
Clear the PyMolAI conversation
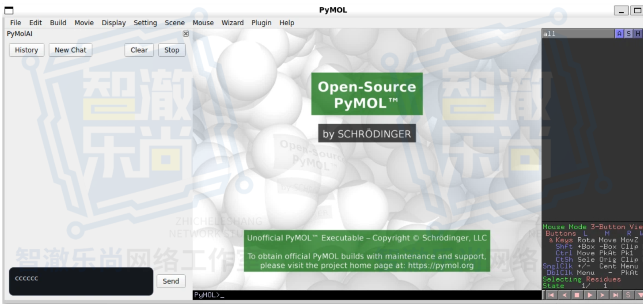[x=139, y=50]
